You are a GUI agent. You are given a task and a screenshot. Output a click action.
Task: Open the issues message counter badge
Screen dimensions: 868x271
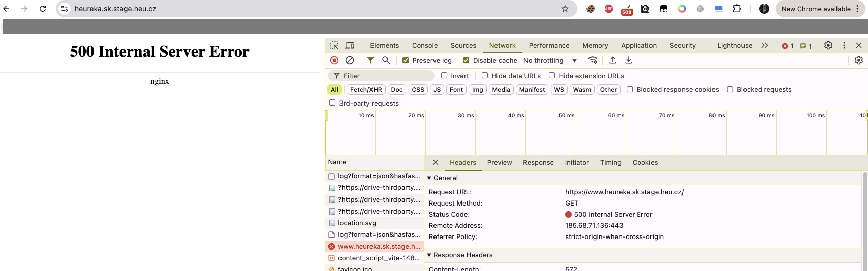[806, 46]
